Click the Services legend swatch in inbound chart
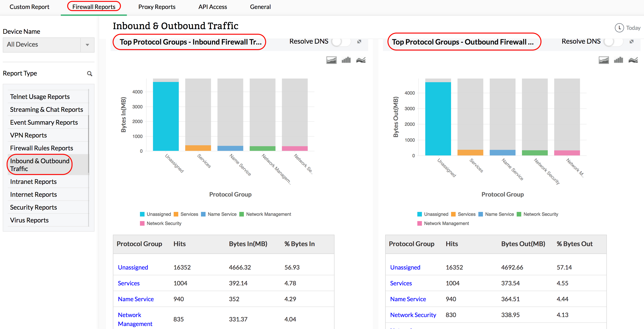The height and width of the screenshot is (329, 644). point(176,214)
